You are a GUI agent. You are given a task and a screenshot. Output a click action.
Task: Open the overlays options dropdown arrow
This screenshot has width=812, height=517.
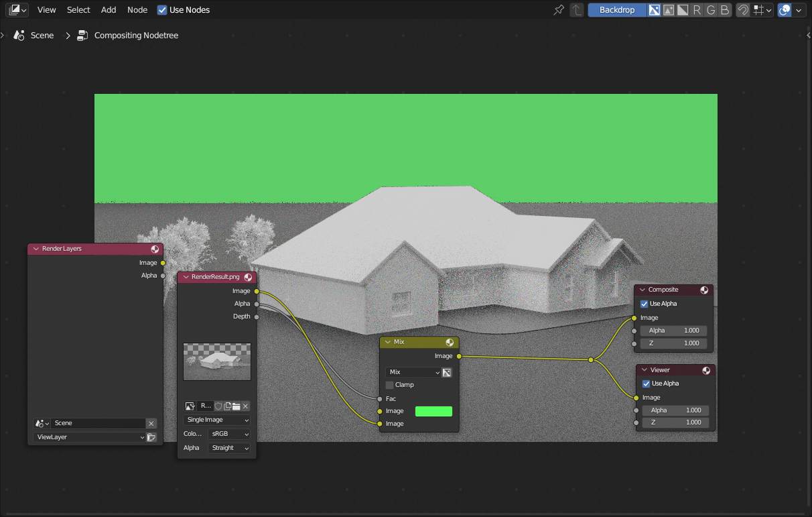(799, 10)
